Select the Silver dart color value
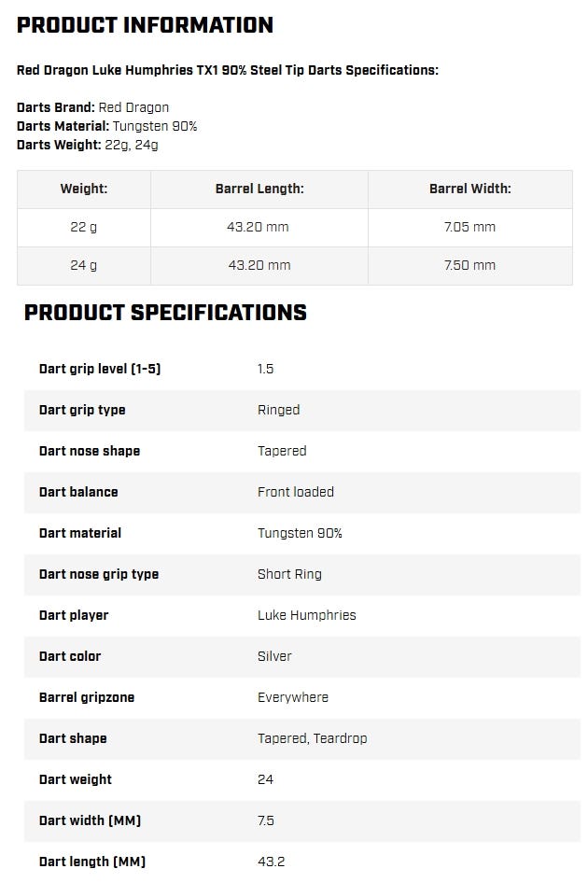 click(x=274, y=656)
